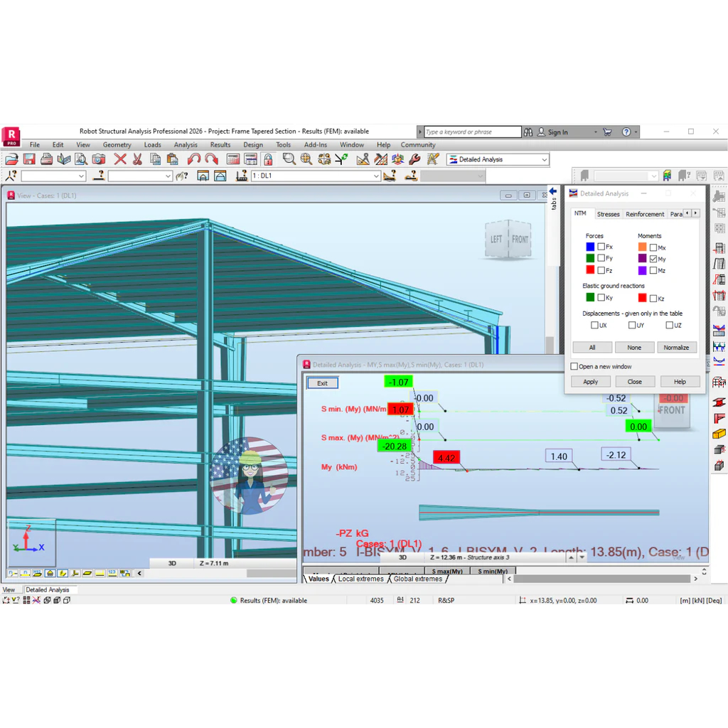The height and width of the screenshot is (728, 728).
Task: Open the Geometry menu
Action: click(x=117, y=145)
